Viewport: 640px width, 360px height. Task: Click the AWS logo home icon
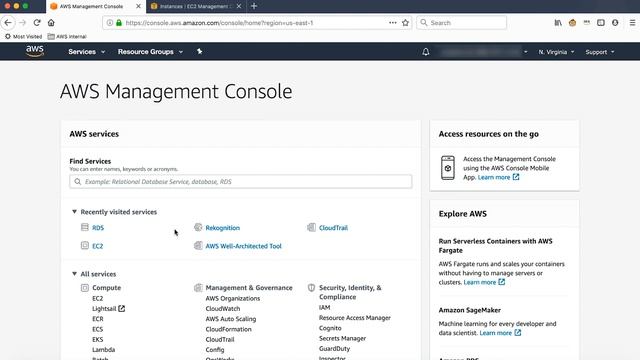(35, 51)
